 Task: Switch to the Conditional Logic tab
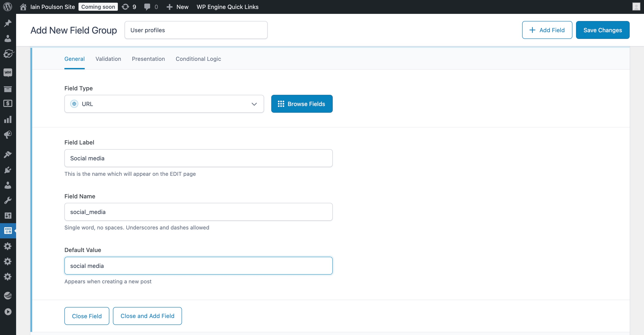pos(198,59)
